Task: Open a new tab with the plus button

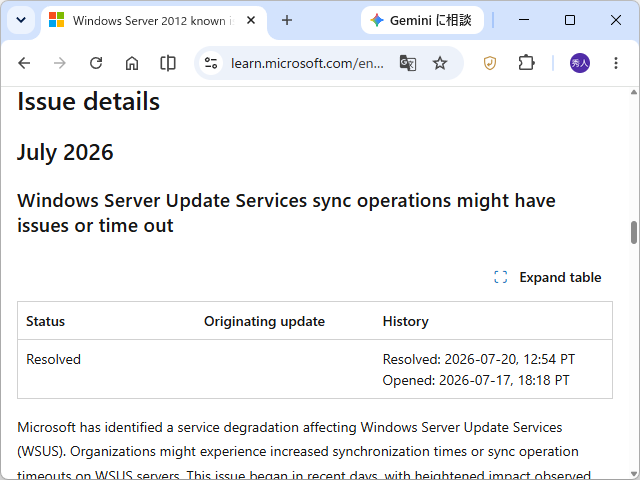Action: point(287,20)
